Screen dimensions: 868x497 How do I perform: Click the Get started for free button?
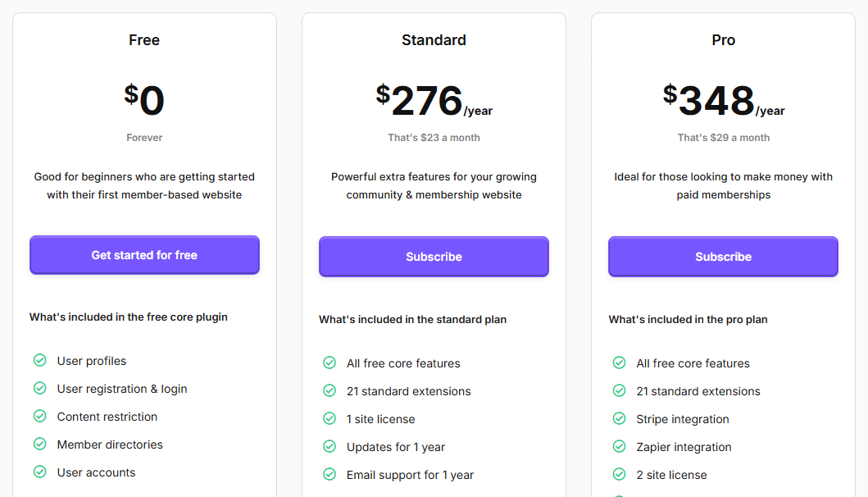pyautogui.click(x=144, y=255)
